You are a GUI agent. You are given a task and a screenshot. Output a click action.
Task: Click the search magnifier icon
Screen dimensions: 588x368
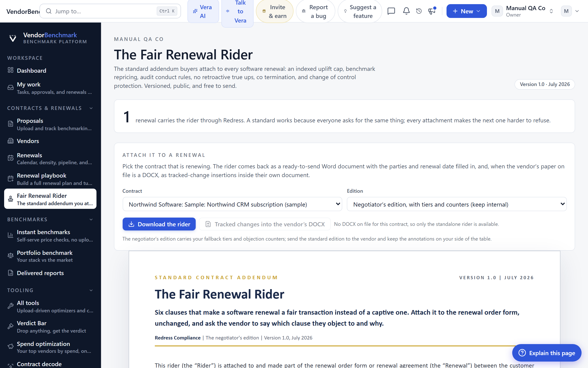pyautogui.click(x=49, y=11)
